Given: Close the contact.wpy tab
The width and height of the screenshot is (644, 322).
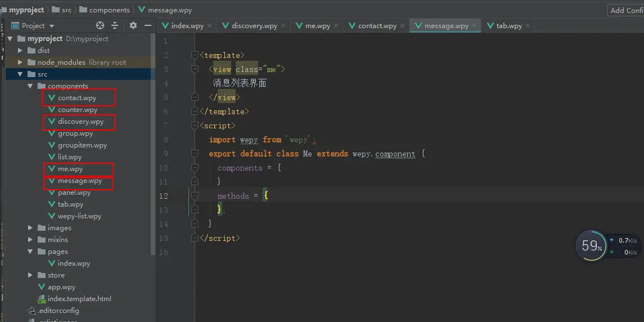Looking at the screenshot, I should click(x=403, y=25).
